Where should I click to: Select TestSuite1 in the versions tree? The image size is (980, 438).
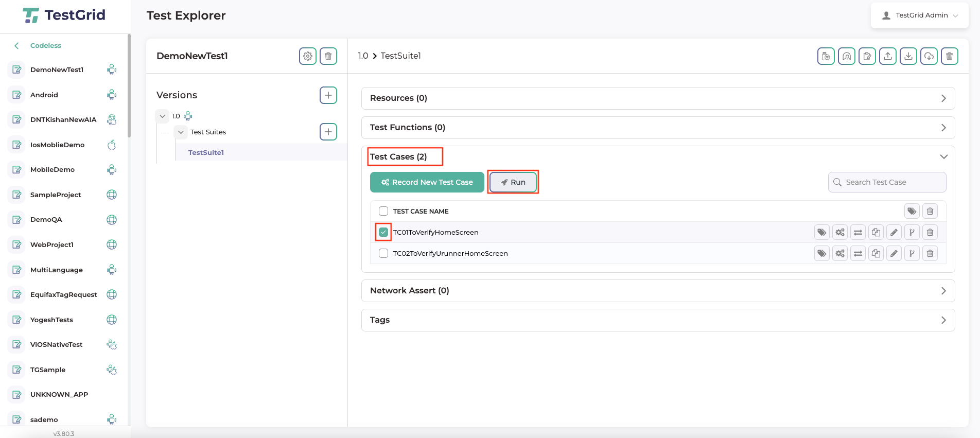(206, 153)
